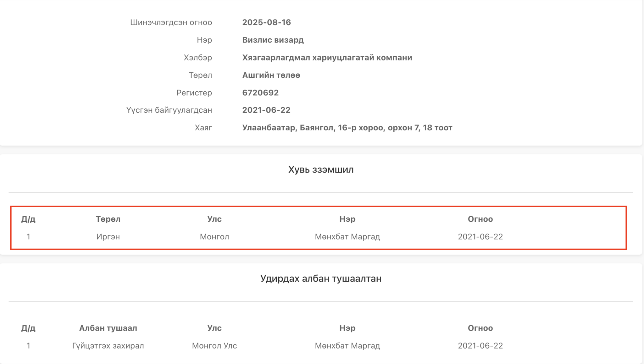Click the Хувь эзэмшил section heading

[321, 169]
